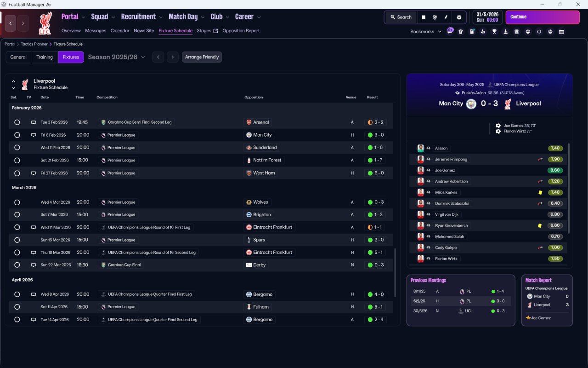Click the shirt bookmark icon
The width and height of the screenshot is (588, 368).
(461, 32)
